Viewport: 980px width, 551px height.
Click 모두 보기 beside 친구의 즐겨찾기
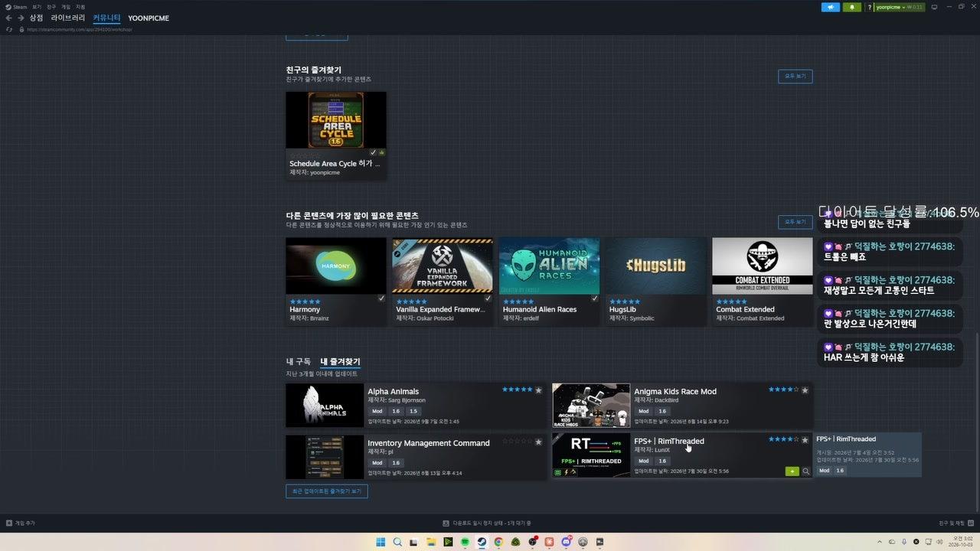[x=795, y=77]
